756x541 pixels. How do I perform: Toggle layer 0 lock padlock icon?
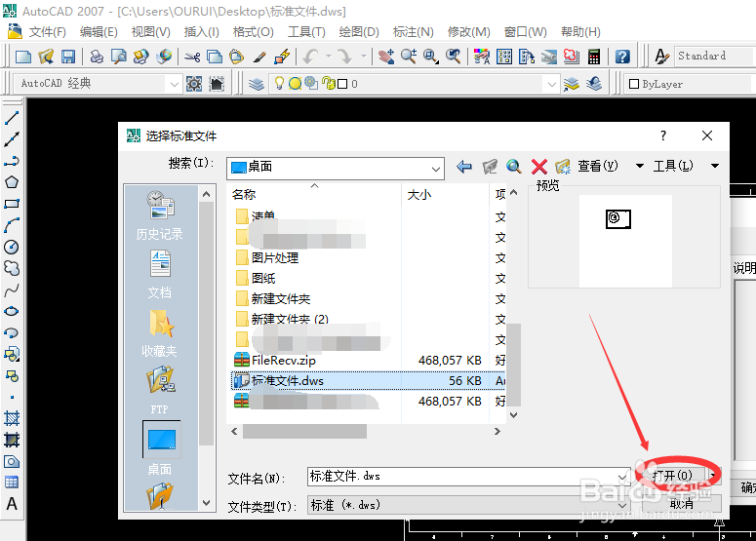tap(329, 83)
